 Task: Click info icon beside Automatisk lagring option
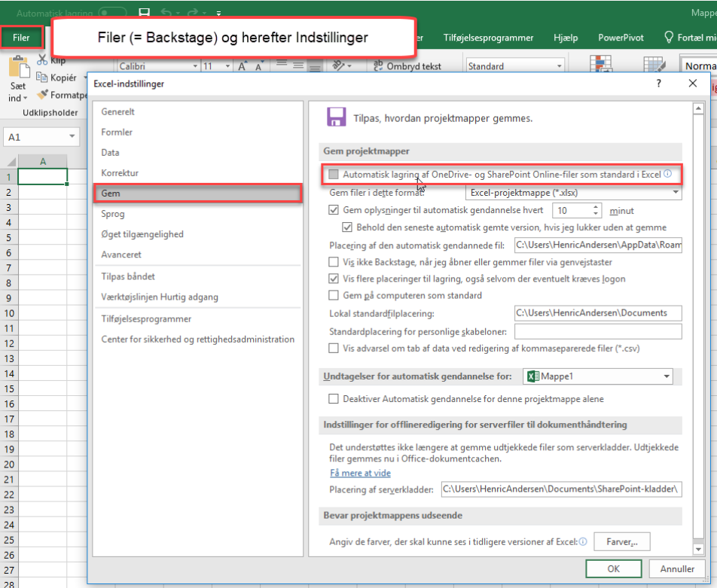click(x=667, y=174)
